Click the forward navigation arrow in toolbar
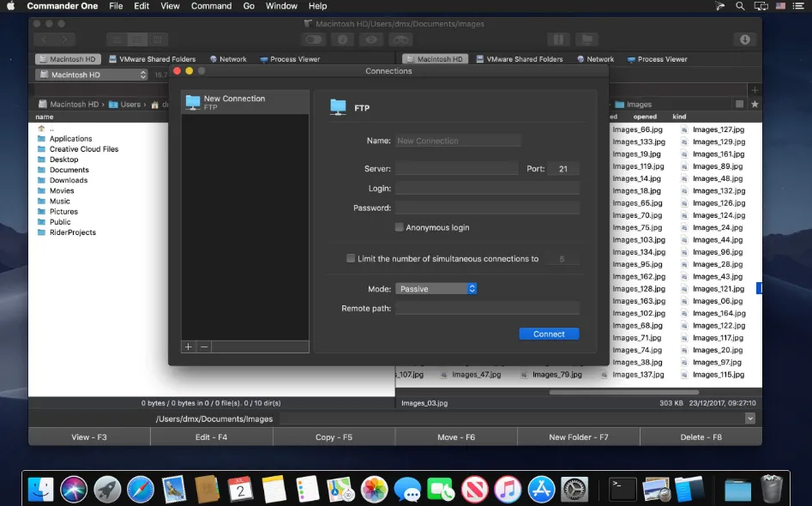Image resolution: width=812 pixels, height=506 pixels. pos(64,39)
